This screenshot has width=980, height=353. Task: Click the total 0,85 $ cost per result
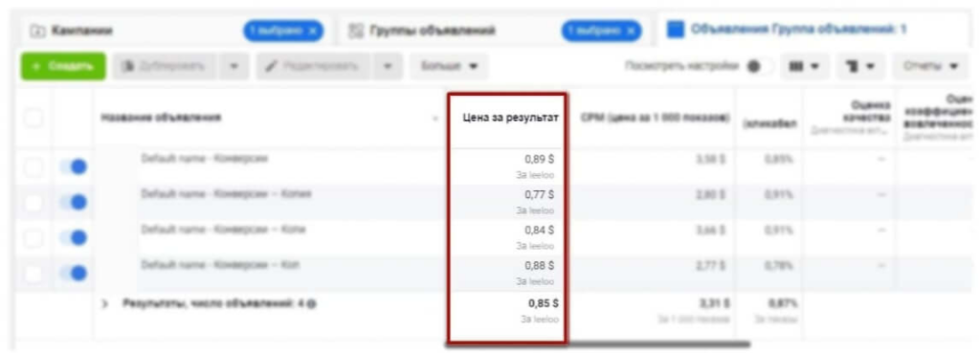pos(544,304)
